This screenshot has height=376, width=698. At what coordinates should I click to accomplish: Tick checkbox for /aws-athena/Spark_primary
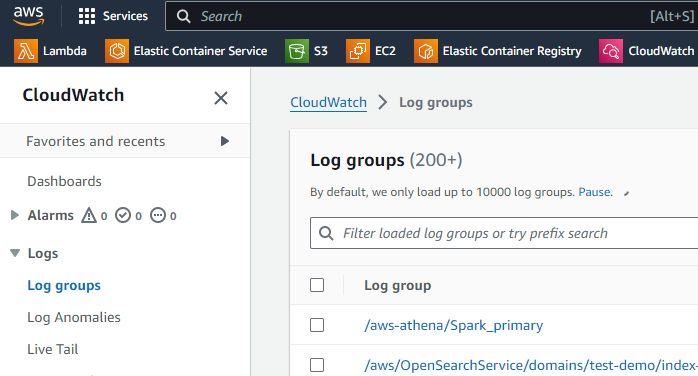tap(317, 325)
